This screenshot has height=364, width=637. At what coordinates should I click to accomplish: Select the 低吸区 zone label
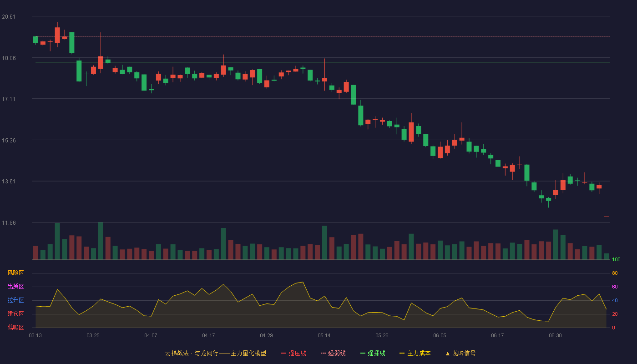[15, 328]
